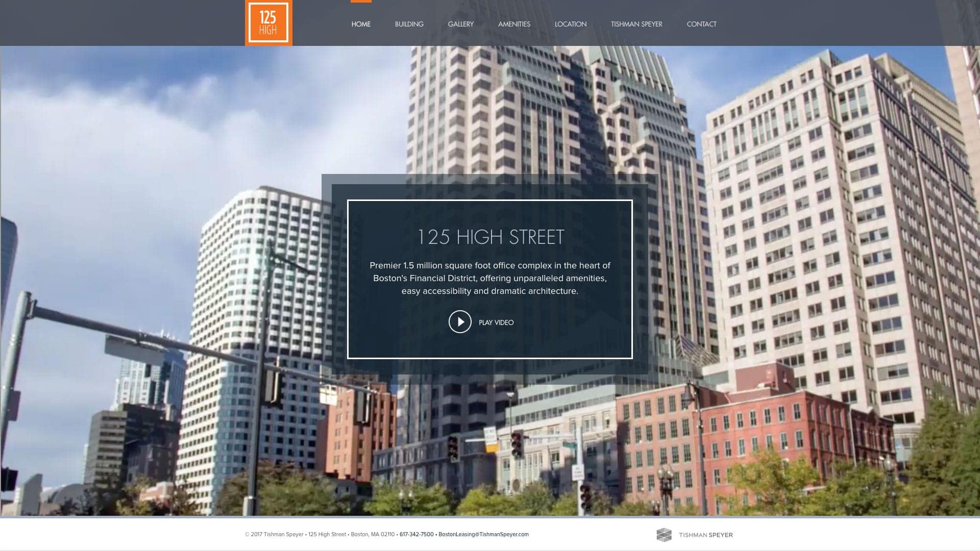Switch to the BUILDING page
The width and height of the screenshot is (980, 551).
point(409,24)
